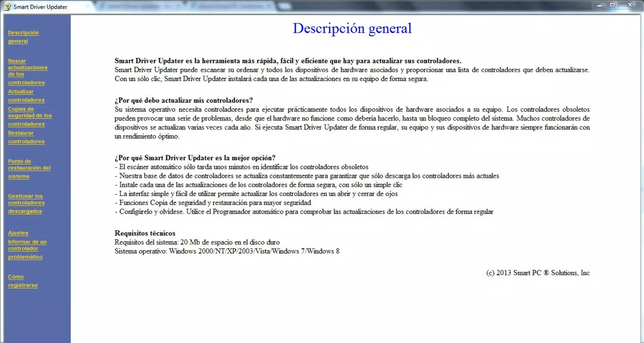Click the "Sistema operativo: Windows 2000/NT/XP" line
Viewport: 644px width, 343px height.
point(227,251)
